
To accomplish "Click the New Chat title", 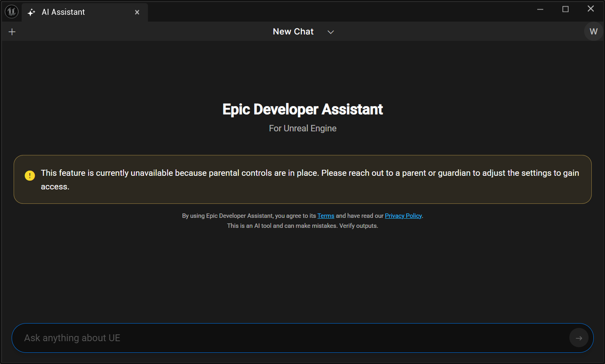I will click(293, 32).
